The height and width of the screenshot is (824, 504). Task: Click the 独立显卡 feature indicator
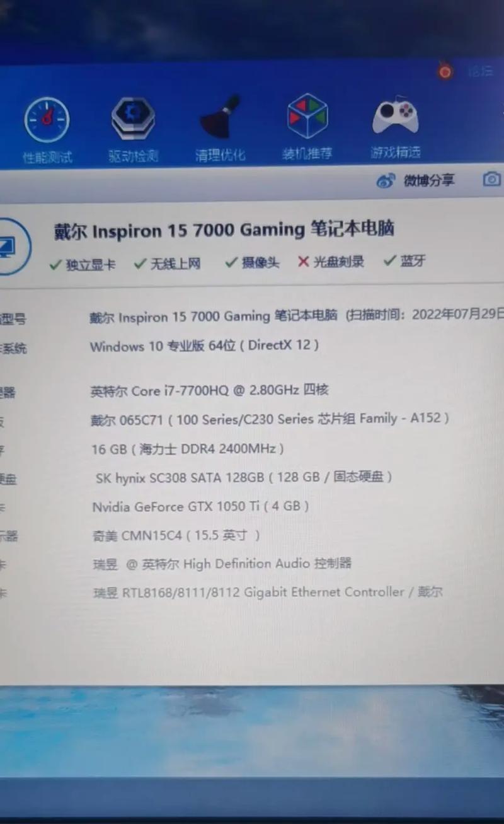(x=83, y=264)
